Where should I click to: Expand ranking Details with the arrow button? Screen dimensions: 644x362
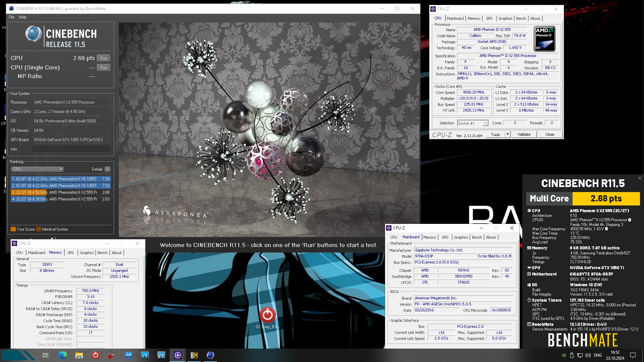107,169
